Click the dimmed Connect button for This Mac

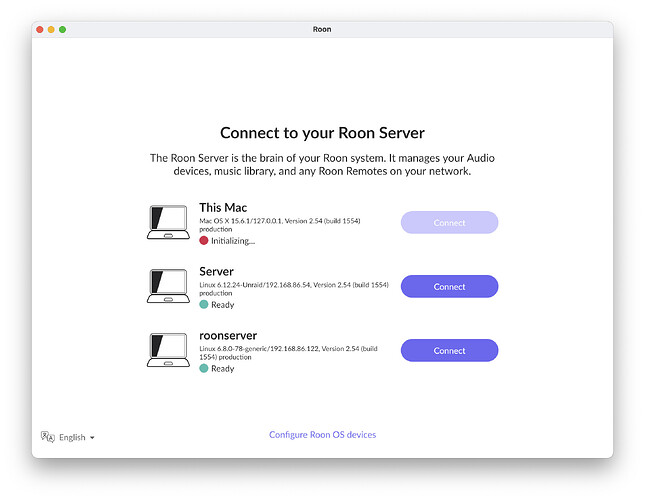449,223
